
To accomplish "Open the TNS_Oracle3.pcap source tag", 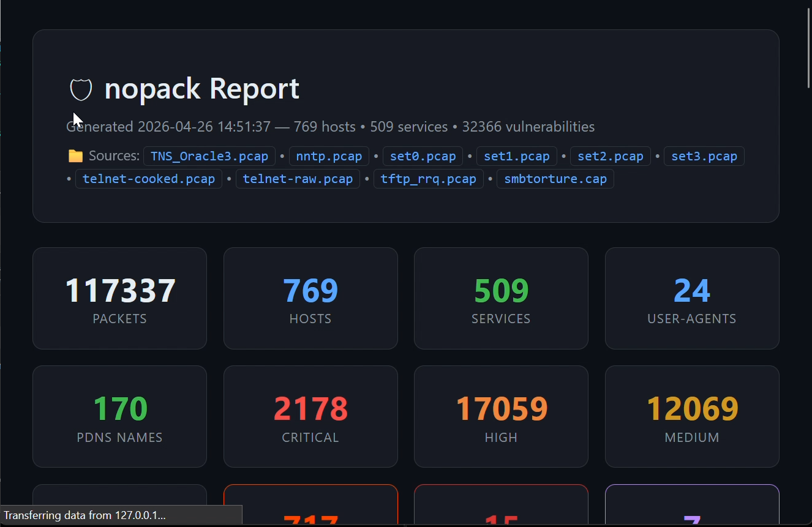I will pos(209,156).
